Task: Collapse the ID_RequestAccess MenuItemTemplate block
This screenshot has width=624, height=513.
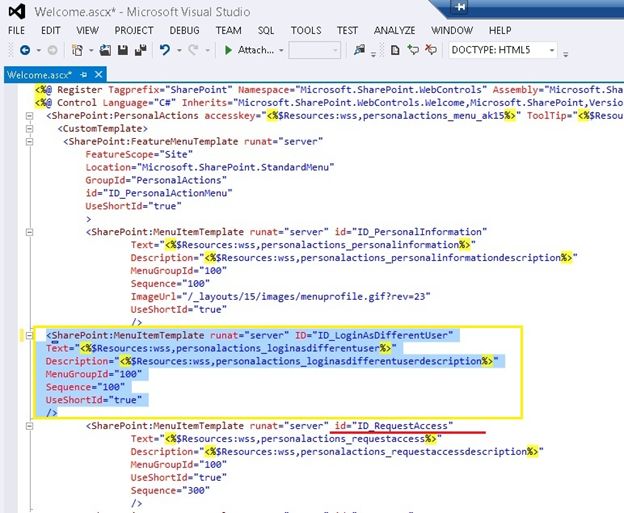Action: (29, 426)
